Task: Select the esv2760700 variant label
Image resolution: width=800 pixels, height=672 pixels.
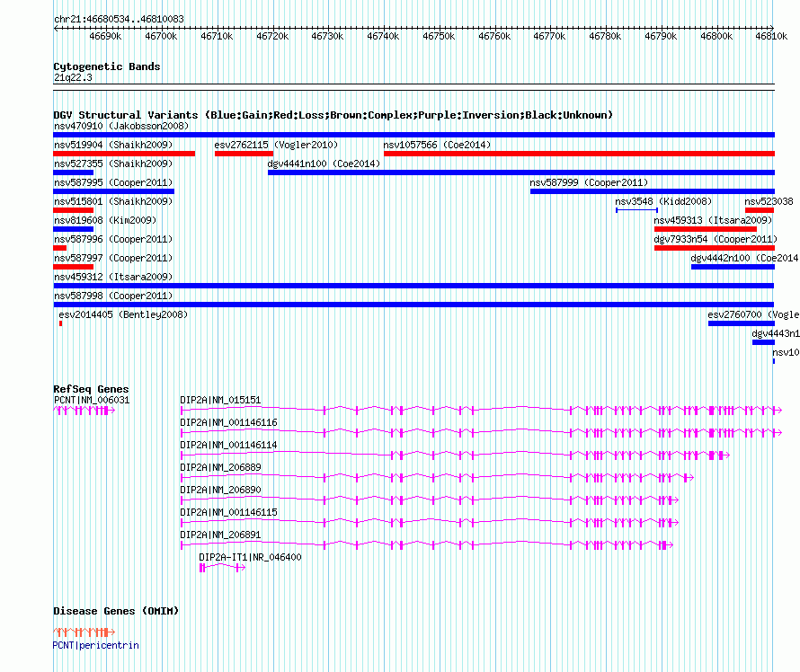Action: [753, 314]
